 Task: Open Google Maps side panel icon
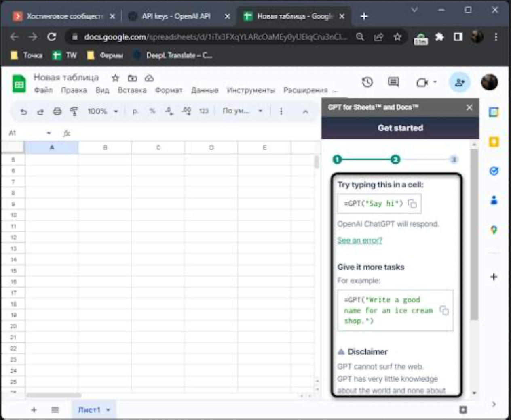[x=494, y=230]
